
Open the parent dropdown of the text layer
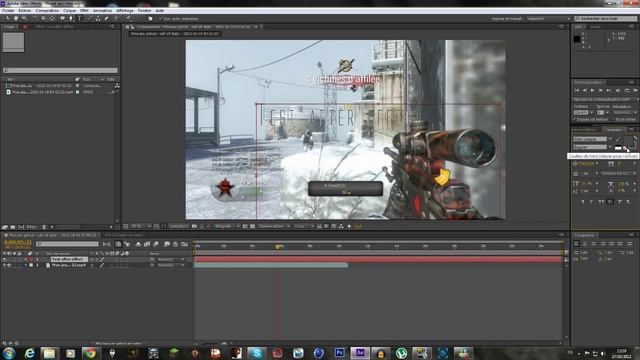(171, 260)
